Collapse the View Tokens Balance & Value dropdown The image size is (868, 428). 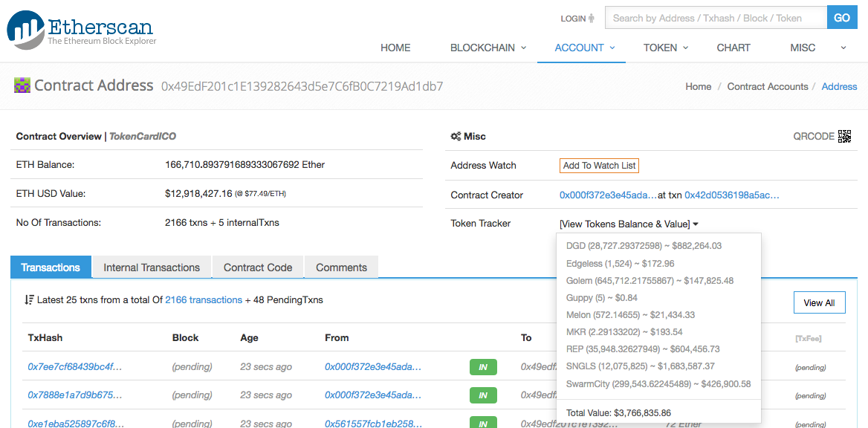coord(629,224)
